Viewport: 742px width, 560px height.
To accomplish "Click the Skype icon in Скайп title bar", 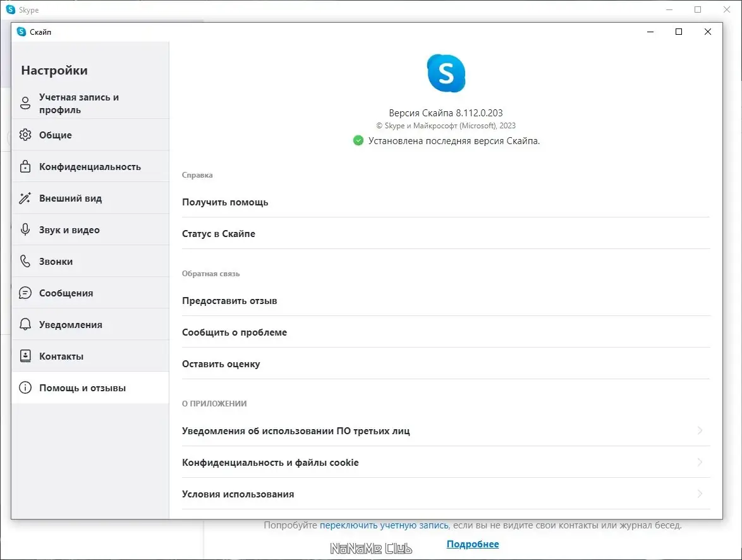I will 21,32.
